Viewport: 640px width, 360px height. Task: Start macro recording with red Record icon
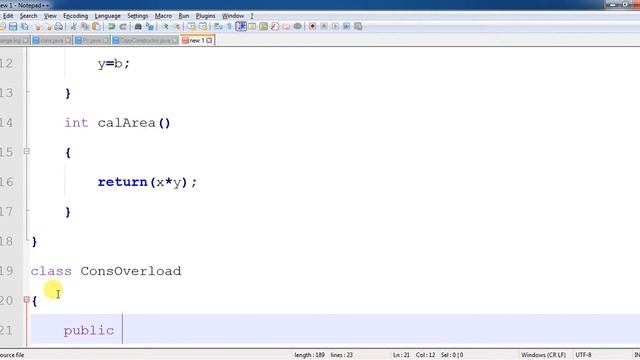[312, 27]
